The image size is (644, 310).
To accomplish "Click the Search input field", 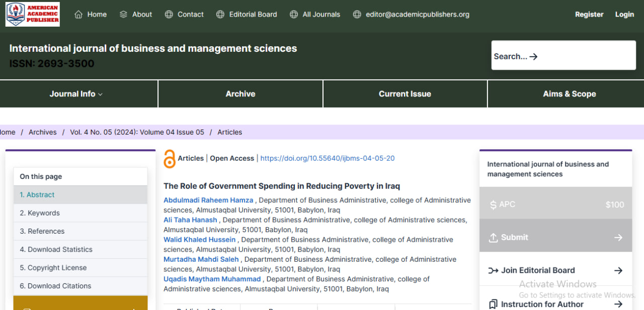I will click(x=563, y=55).
